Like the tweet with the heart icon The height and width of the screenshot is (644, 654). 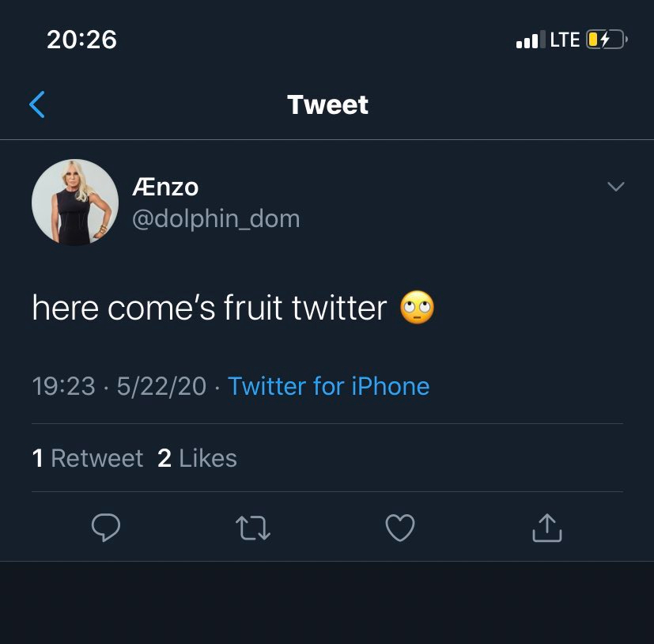point(399,528)
